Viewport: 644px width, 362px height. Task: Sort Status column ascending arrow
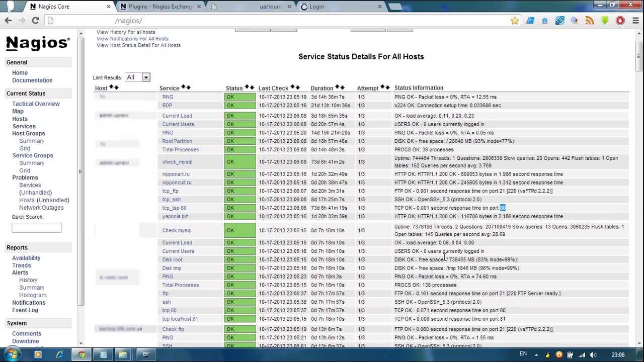[x=247, y=88]
